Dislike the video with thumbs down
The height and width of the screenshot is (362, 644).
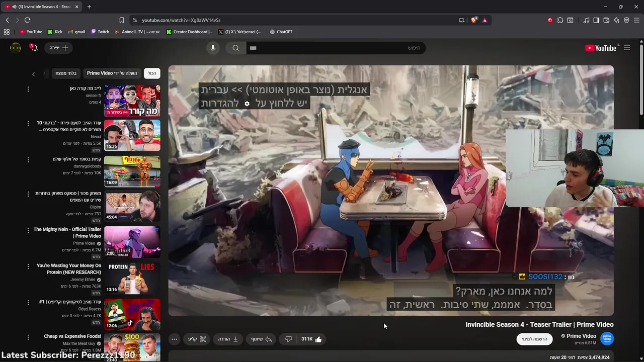click(288, 339)
